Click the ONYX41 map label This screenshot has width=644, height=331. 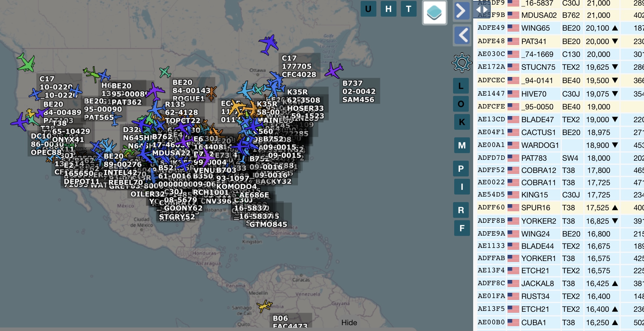coord(68,139)
